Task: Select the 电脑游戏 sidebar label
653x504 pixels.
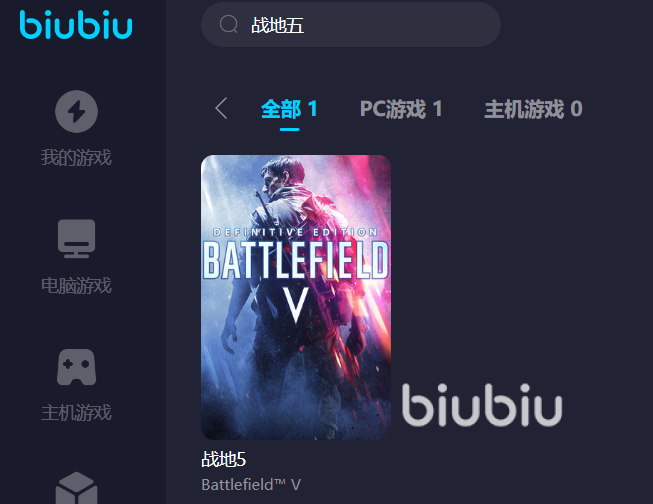Action: pyautogui.click(x=76, y=285)
